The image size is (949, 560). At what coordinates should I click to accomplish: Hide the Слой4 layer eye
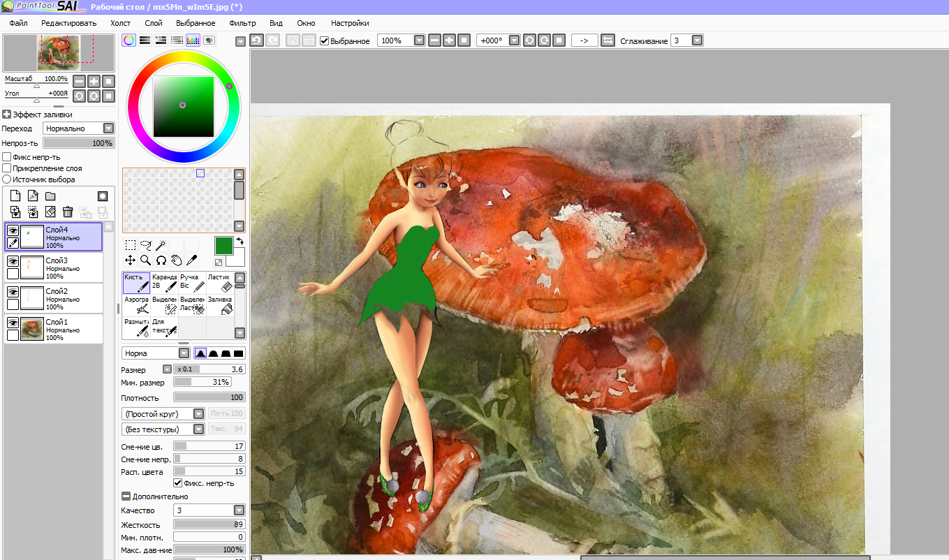(13, 230)
